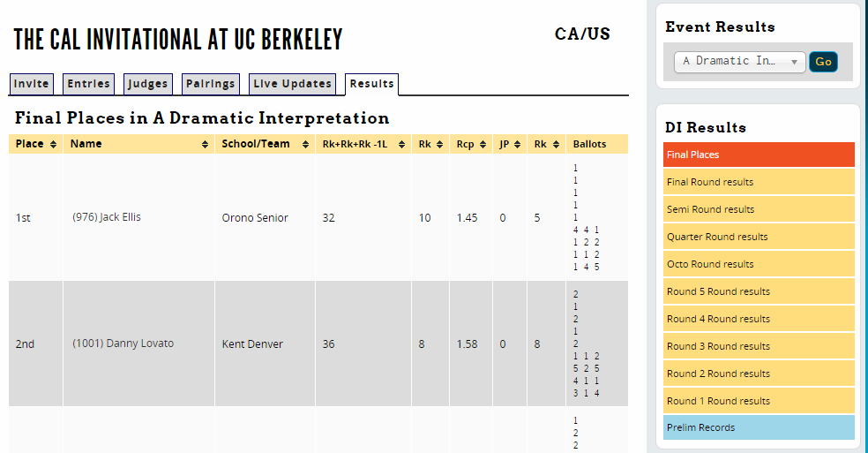Open the Entries tab
This screenshot has width=868, height=453.
click(x=89, y=84)
